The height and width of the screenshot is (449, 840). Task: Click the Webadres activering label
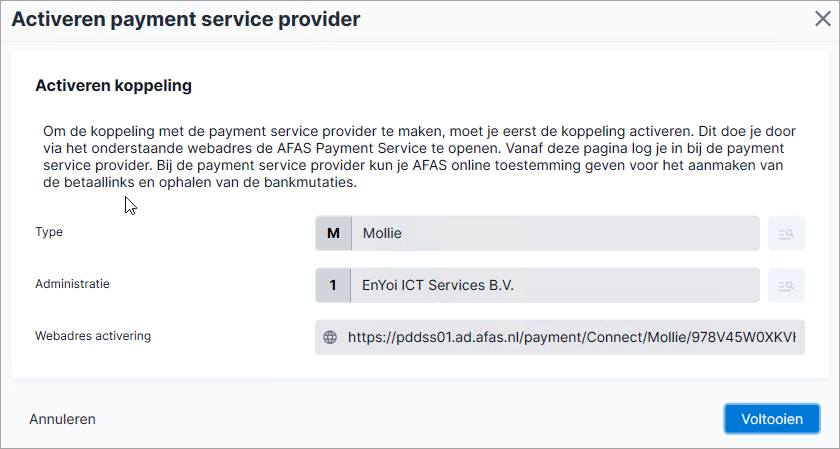pos(93,336)
